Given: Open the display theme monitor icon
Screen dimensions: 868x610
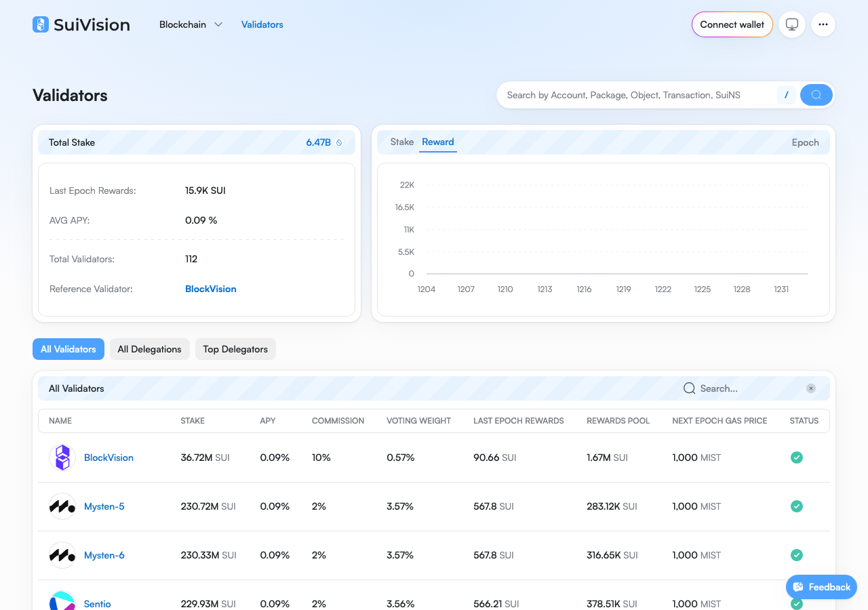Looking at the screenshot, I should coord(792,24).
